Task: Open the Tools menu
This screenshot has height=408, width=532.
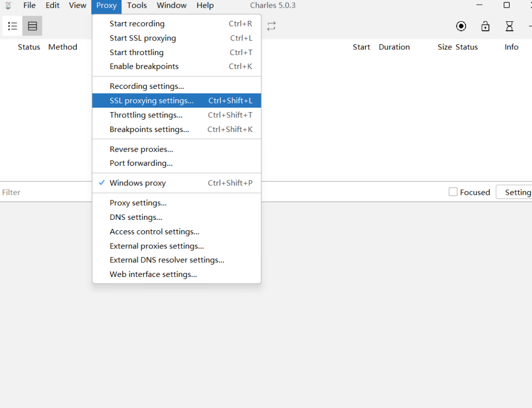Action: pyautogui.click(x=137, y=6)
